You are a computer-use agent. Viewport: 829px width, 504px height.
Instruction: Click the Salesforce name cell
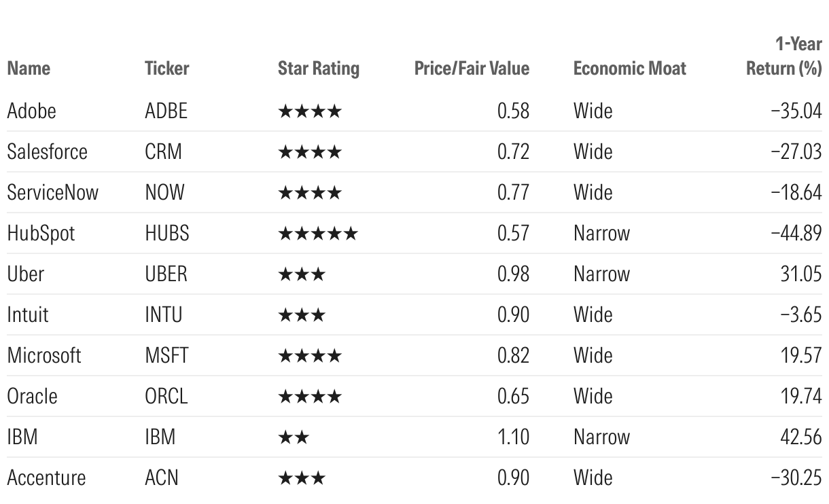(x=47, y=151)
